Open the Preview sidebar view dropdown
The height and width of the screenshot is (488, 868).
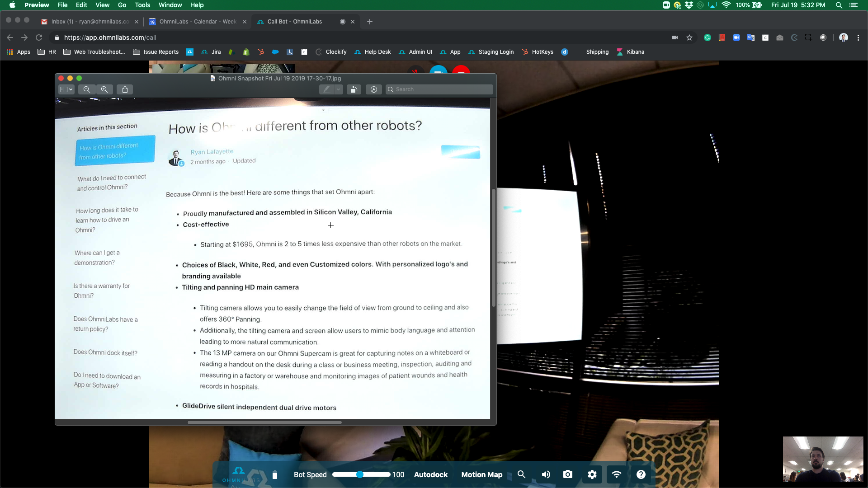pyautogui.click(x=66, y=89)
